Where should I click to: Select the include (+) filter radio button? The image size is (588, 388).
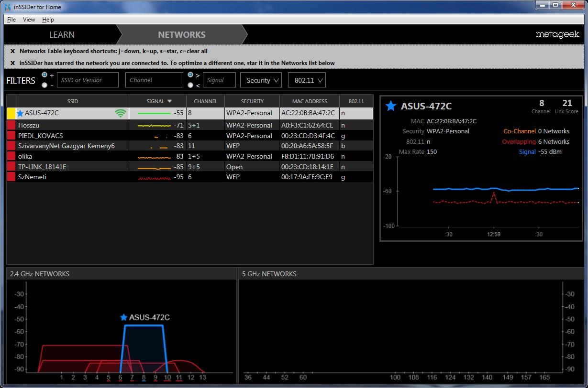44,75
